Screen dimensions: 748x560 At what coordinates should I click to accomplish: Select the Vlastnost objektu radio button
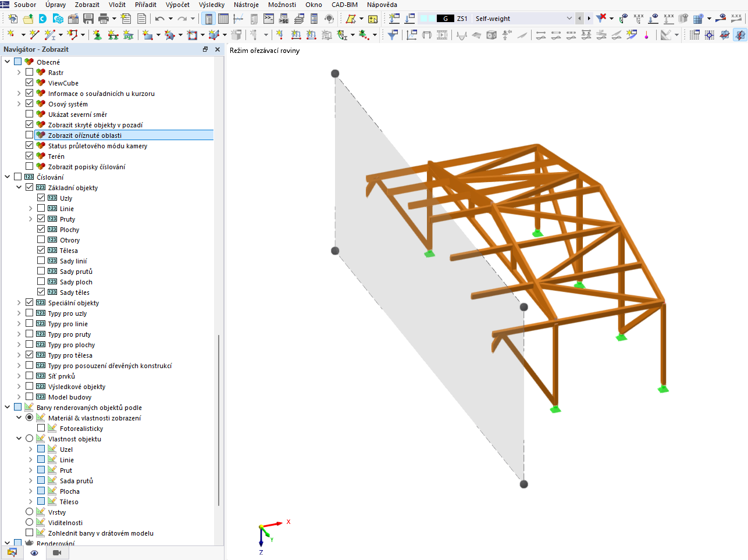[29, 438]
